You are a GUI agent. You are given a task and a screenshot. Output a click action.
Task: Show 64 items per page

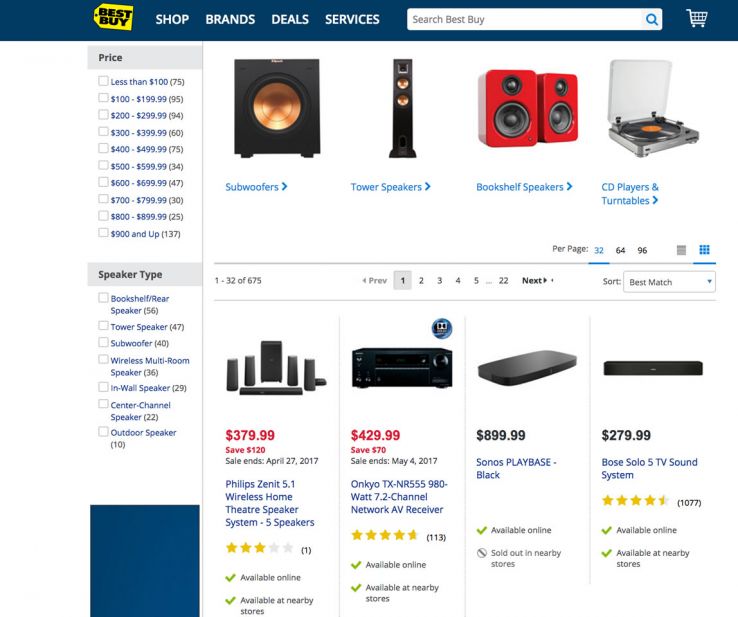pos(620,250)
